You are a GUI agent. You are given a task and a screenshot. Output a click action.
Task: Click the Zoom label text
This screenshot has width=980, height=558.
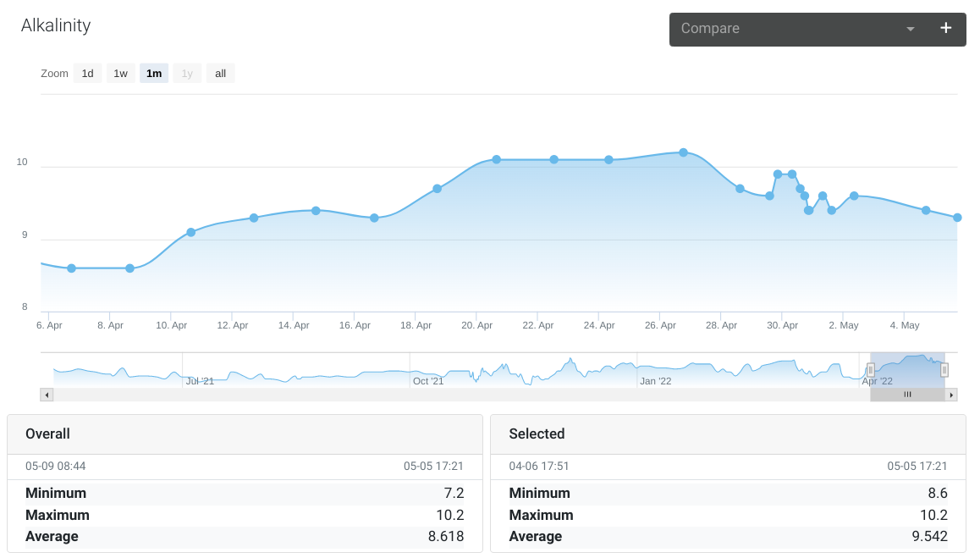54,73
